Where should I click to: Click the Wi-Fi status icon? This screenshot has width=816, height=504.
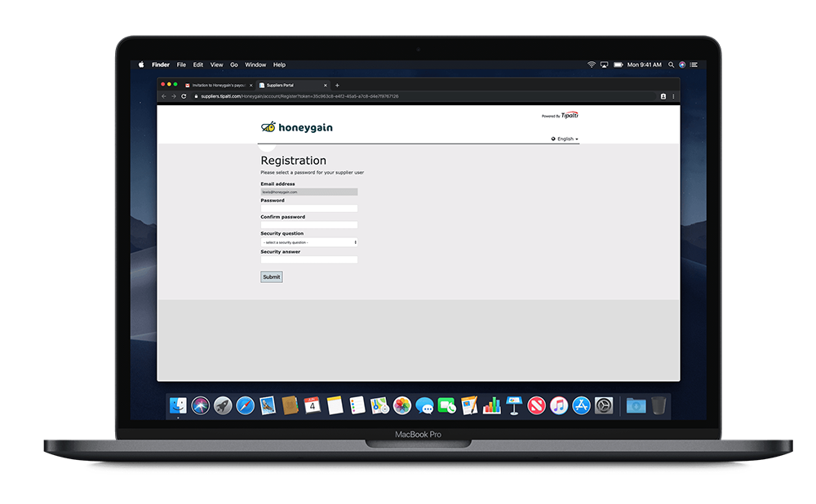click(x=592, y=64)
